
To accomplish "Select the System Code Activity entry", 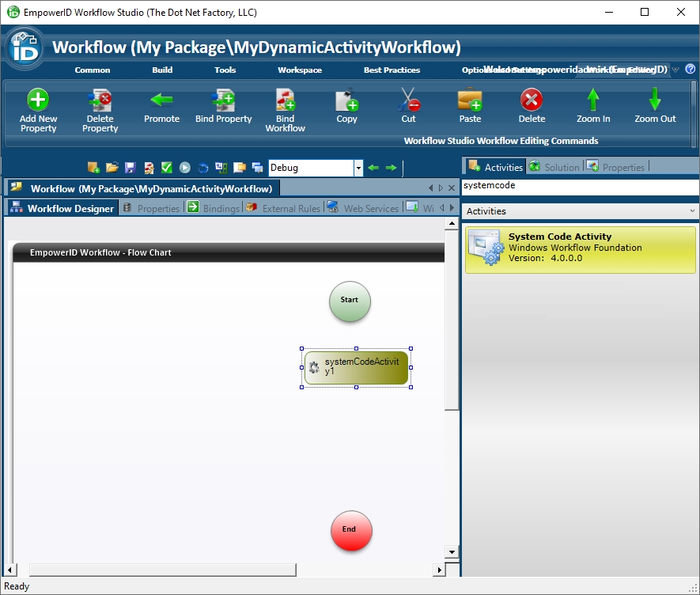I will pos(580,249).
